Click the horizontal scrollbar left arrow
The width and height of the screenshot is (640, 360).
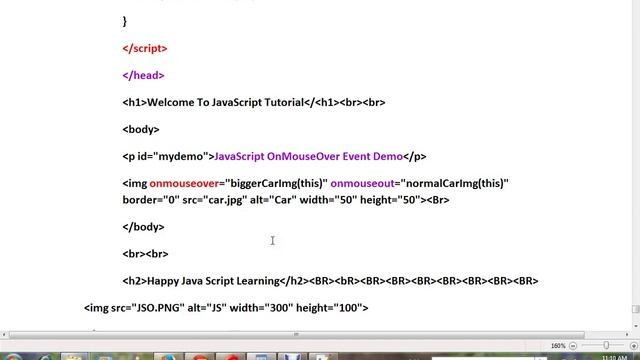[4, 335]
